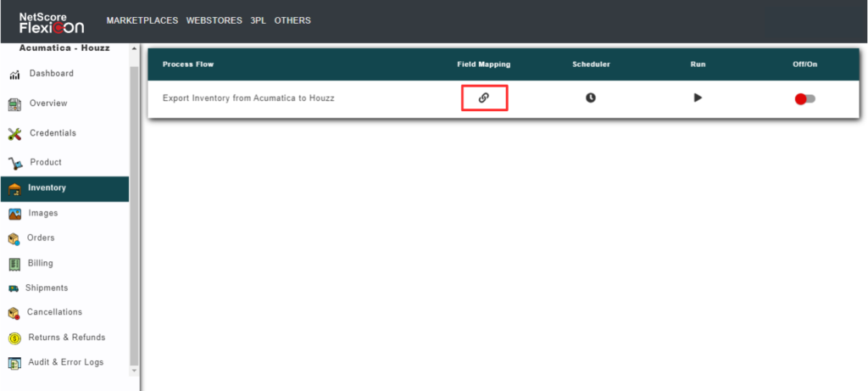
Task: Click the sidebar scroll down arrow
Action: click(133, 371)
